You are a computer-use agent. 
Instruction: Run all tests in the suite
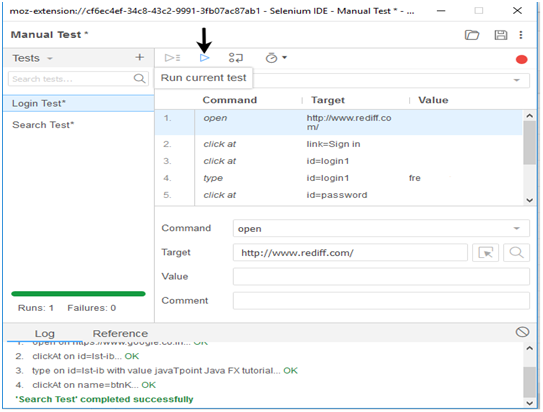pos(172,58)
